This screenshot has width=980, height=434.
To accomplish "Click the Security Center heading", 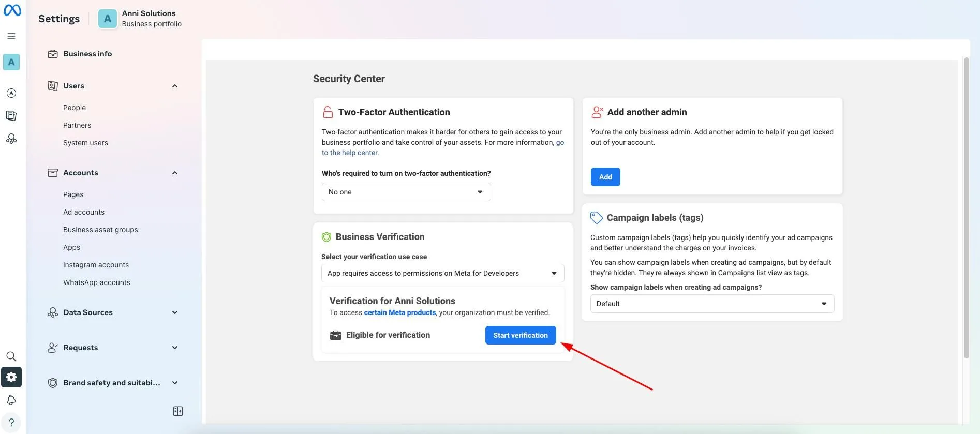I will click(349, 79).
